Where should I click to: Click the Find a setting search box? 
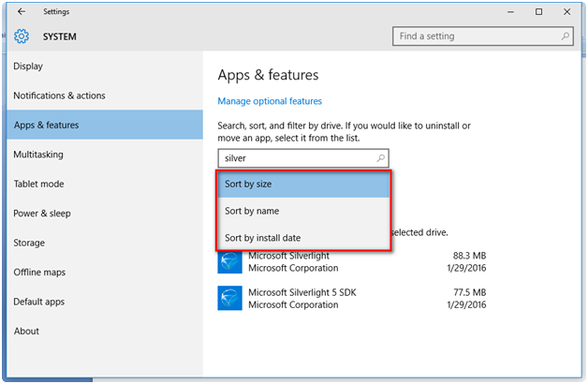[476, 37]
